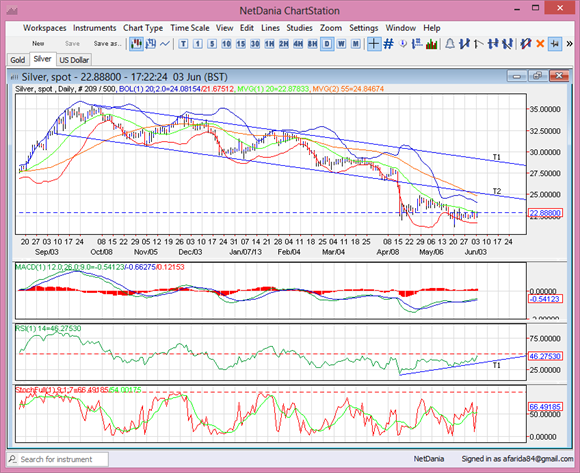
Task: Click the New workspace button
Action: pyautogui.click(x=38, y=44)
